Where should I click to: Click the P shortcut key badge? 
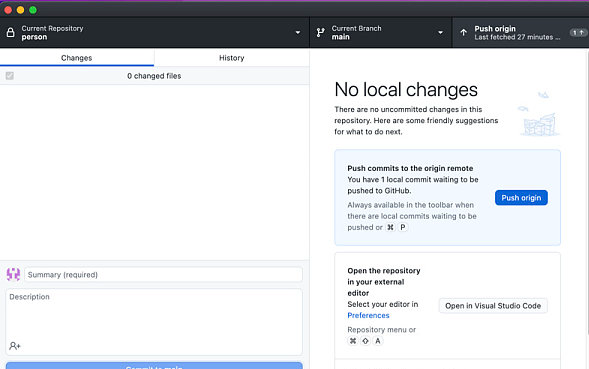point(403,227)
